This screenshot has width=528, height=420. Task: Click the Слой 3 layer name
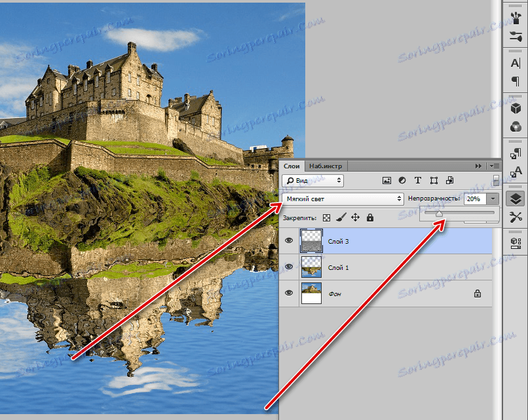point(338,242)
